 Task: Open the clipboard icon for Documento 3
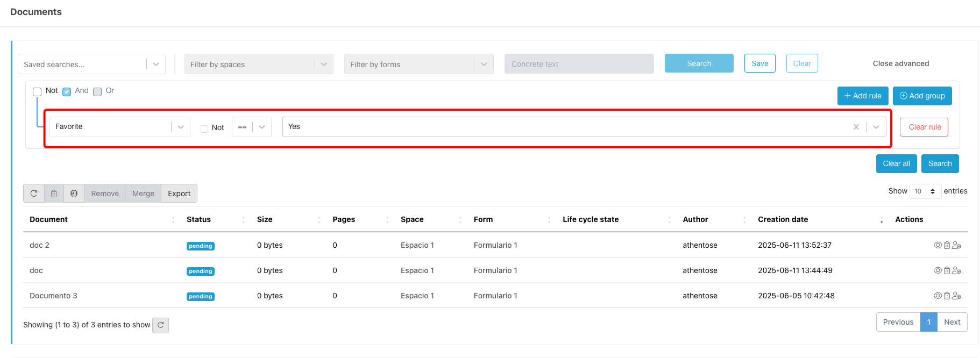pyautogui.click(x=947, y=296)
